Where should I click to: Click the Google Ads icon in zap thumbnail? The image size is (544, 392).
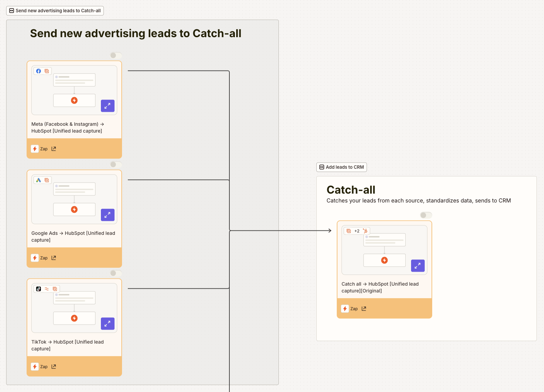[x=39, y=180]
